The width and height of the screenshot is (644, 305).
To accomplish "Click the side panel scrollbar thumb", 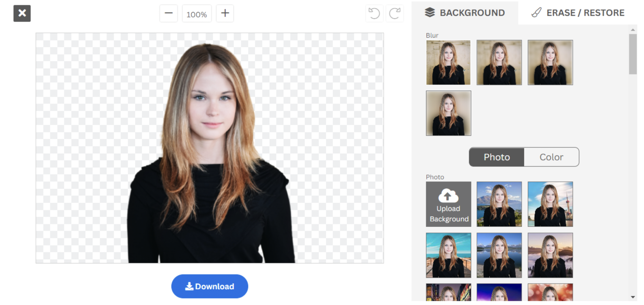I will (x=633, y=54).
